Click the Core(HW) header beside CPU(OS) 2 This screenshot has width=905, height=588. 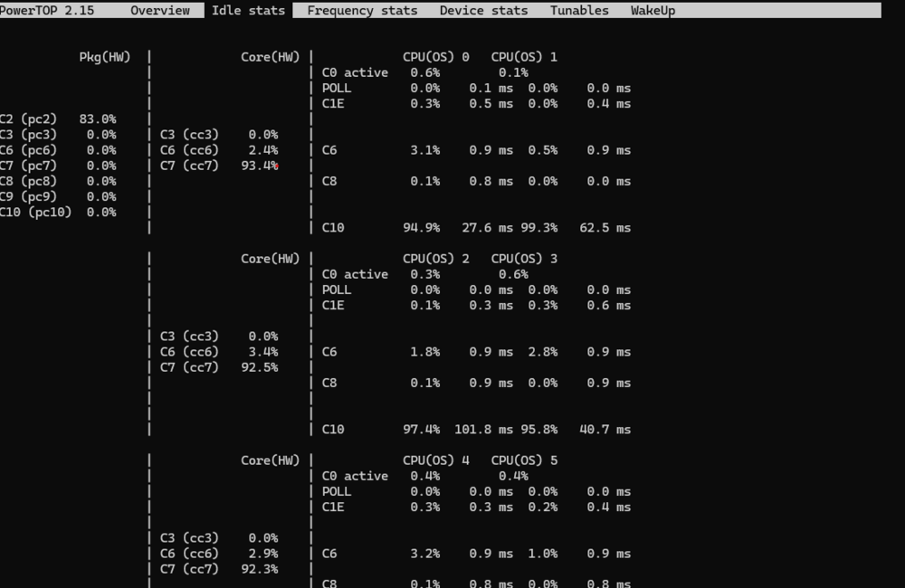click(270, 259)
